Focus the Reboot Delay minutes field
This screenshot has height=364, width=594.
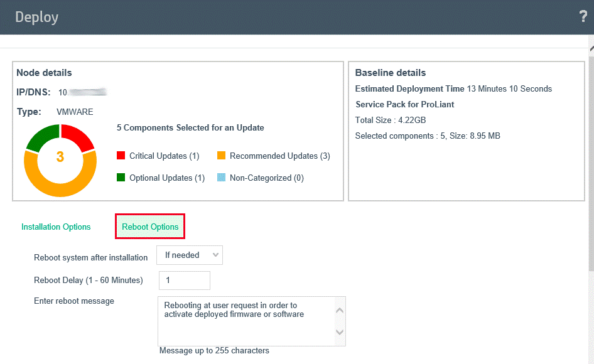point(185,281)
